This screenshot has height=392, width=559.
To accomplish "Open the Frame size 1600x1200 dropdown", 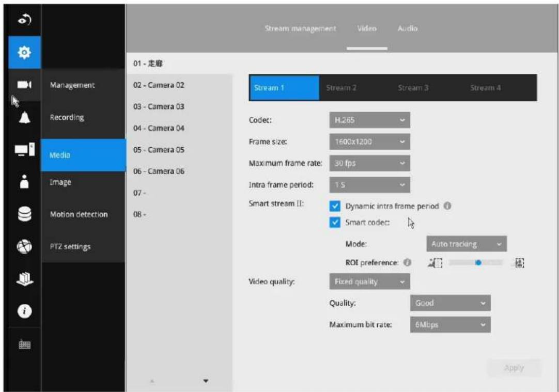I will coord(370,142).
